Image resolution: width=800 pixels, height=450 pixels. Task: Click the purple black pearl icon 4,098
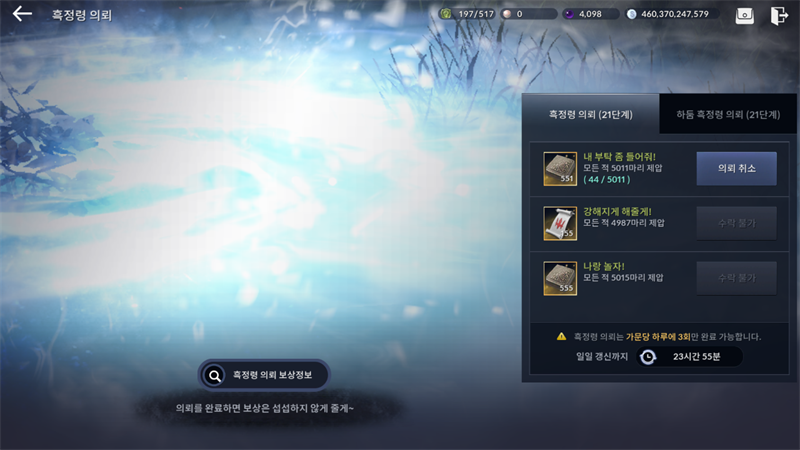tap(569, 14)
